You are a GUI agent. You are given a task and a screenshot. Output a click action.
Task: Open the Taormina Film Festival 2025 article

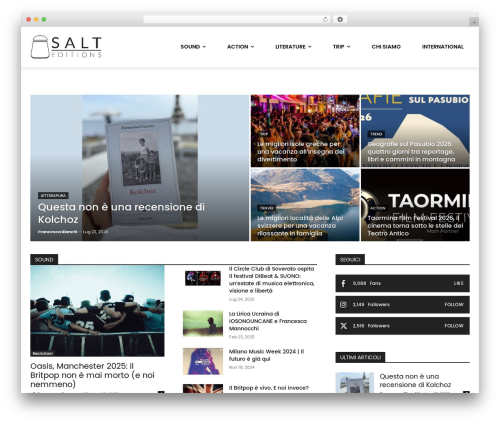click(x=415, y=226)
